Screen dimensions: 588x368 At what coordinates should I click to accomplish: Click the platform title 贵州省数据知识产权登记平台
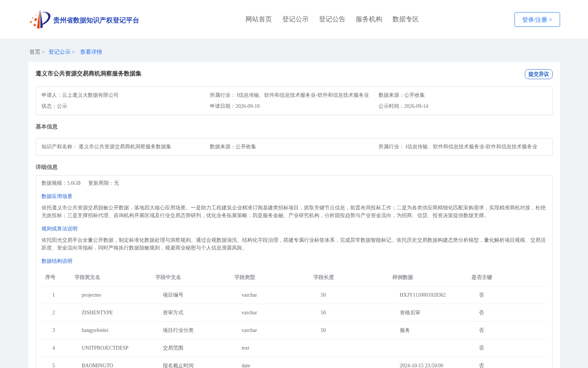(96, 20)
